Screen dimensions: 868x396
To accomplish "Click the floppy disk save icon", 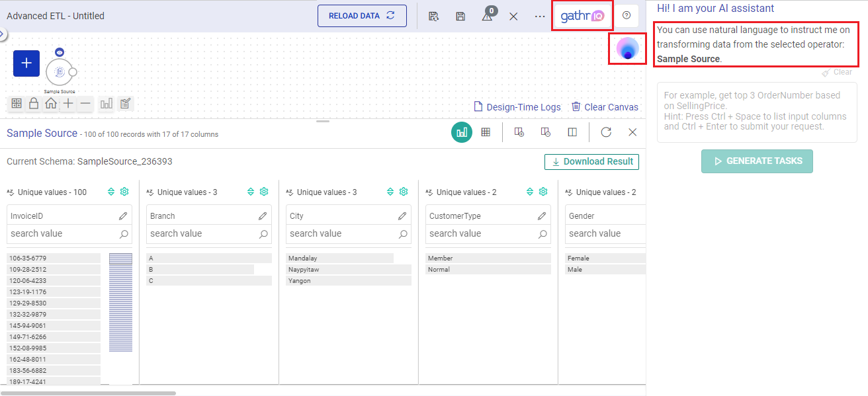I will [460, 16].
